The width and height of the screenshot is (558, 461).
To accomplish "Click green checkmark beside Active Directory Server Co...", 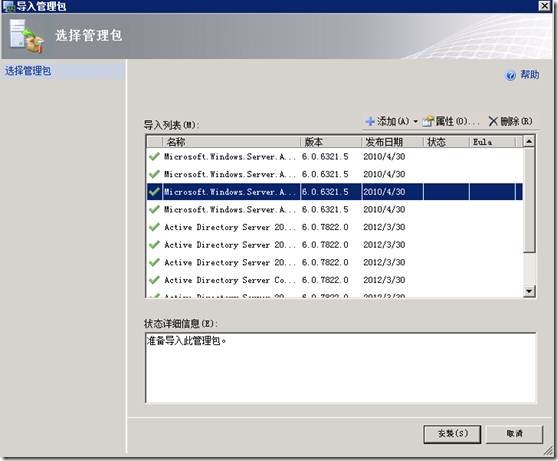I will pyautogui.click(x=154, y=280).
